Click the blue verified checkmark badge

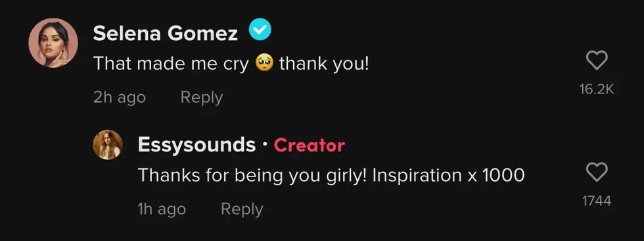[260, 30]
